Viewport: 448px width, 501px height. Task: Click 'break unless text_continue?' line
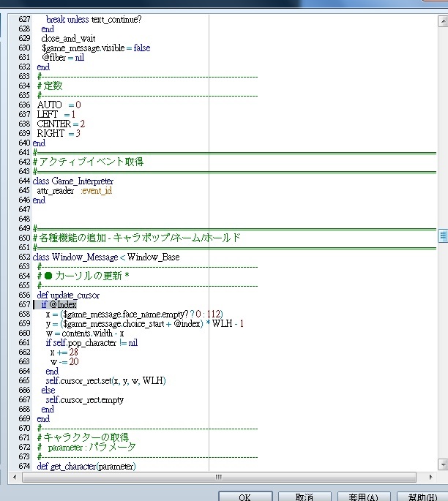(x=94, y=20)
